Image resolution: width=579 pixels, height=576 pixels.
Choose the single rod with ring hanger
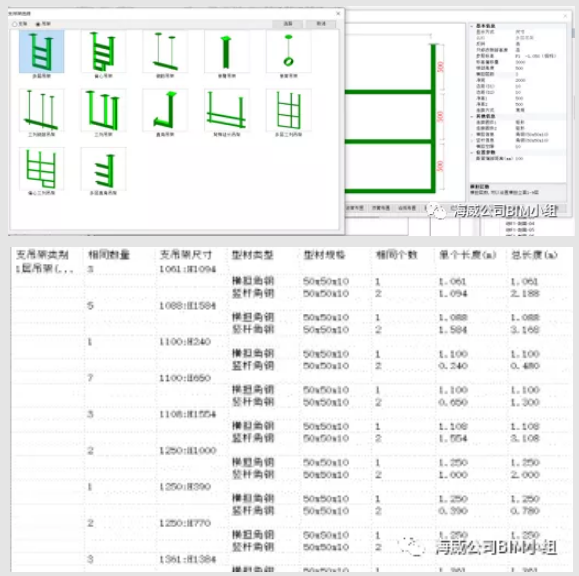pyautogui.click(x=288, y=52)
